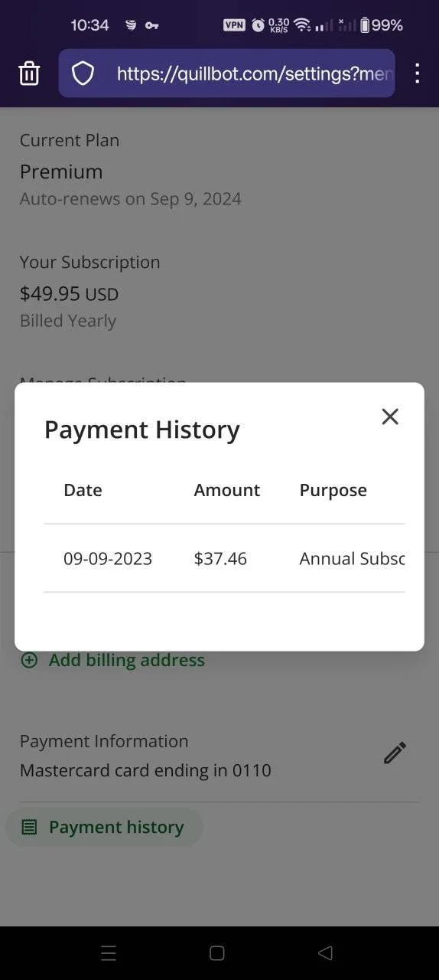Tap the Payment history list icon
The width and height of the screenshot is (439, 980).
click(29, 828)
